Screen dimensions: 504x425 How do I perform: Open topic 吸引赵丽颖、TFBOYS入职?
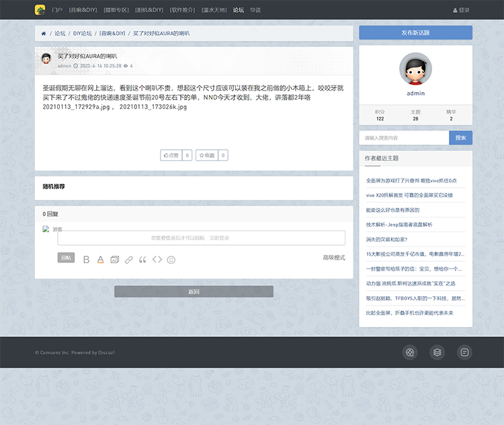coord(415,298)
